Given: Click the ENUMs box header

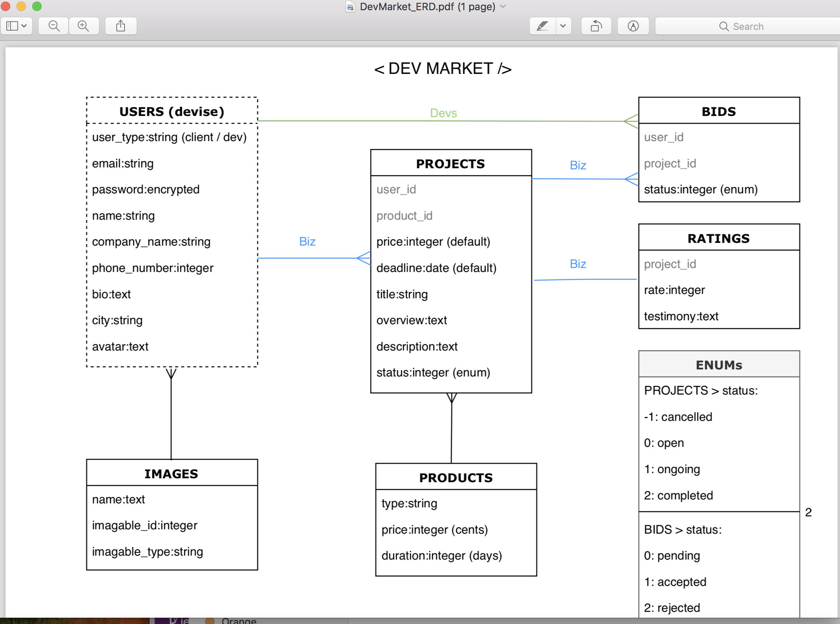Looking at the screenshot, I should pyautogui.click(x=719, y=365).
